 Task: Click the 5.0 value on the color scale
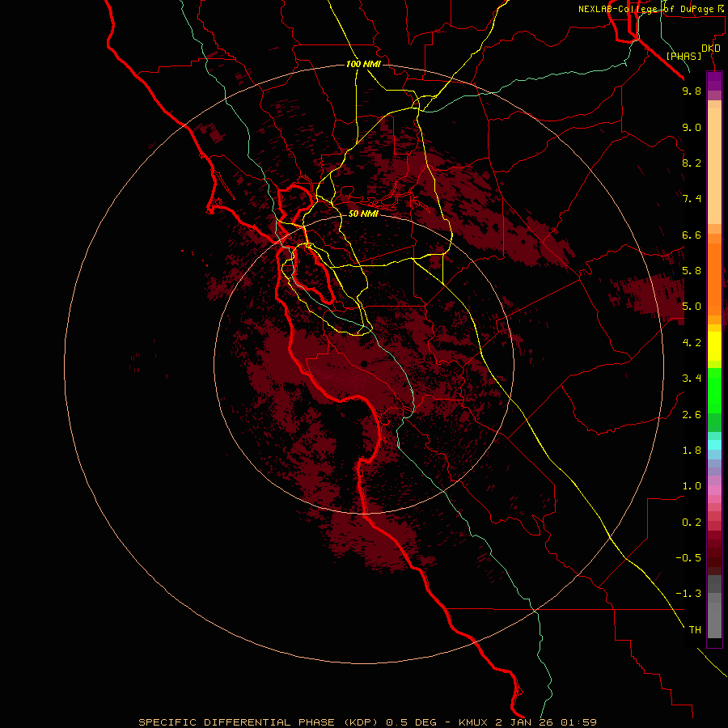(x=692, y=307)
